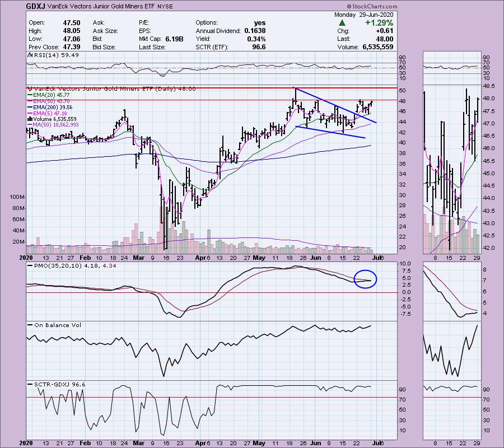Select the Yield value 0.34%
Screen dimensions: 504x448
pos(256,39)
